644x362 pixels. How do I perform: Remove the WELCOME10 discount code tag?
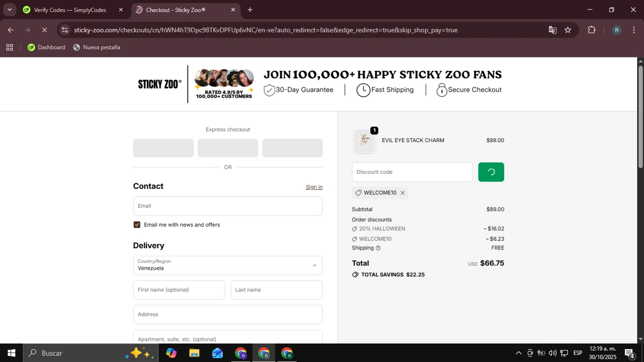[x=402, y=193]
